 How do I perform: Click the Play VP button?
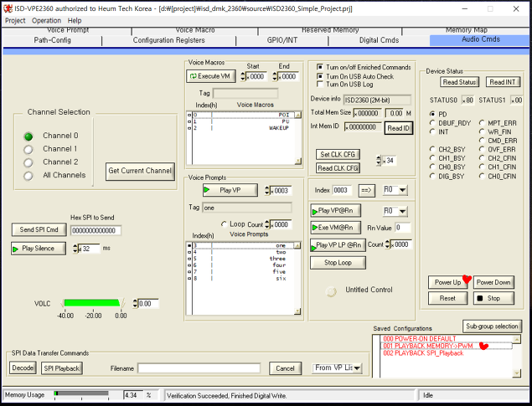(x=230, y=190)
